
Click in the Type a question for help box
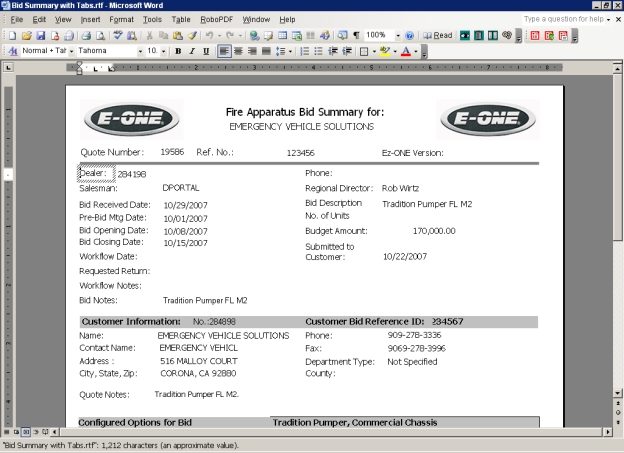click(564, 19)
